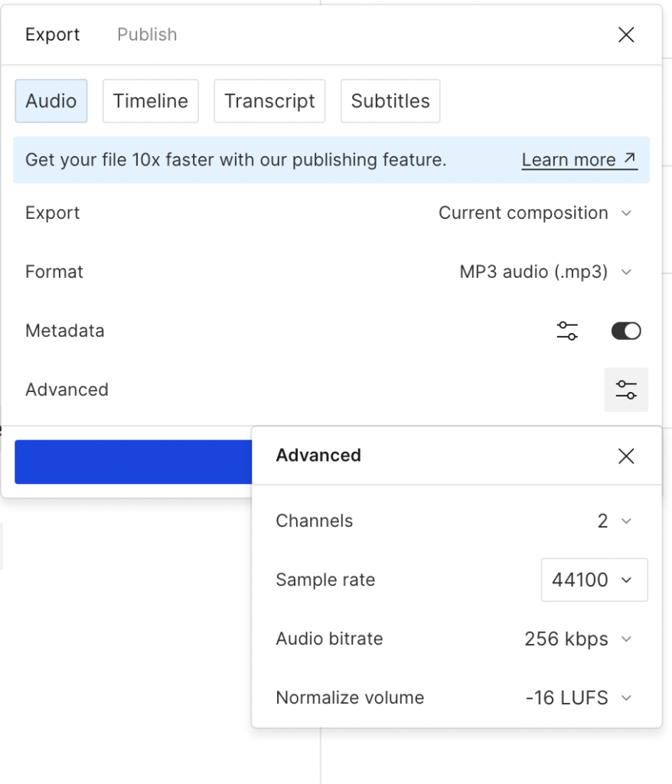
Task: Select the Export tab
Action: [x=52, y=34]
